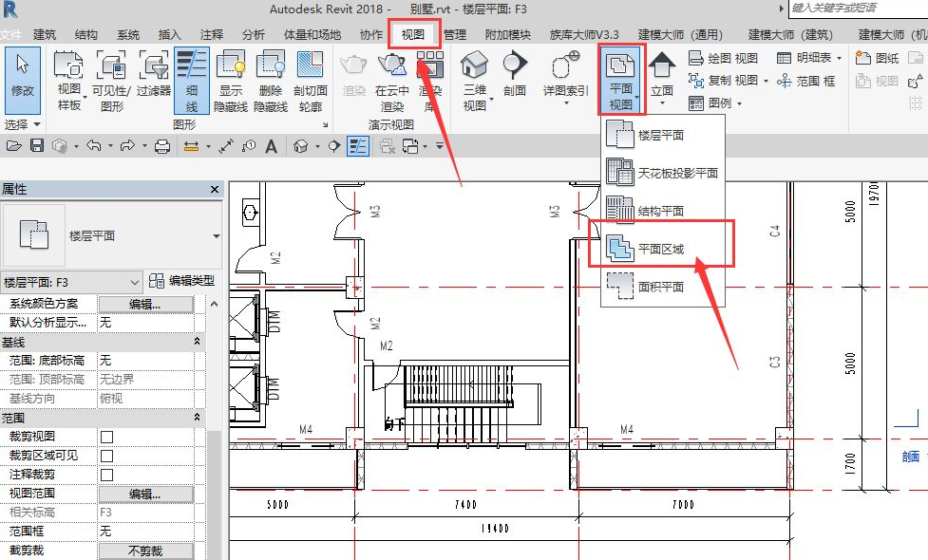Open the Insert (插入) ribbon tab

coord(169,34)
